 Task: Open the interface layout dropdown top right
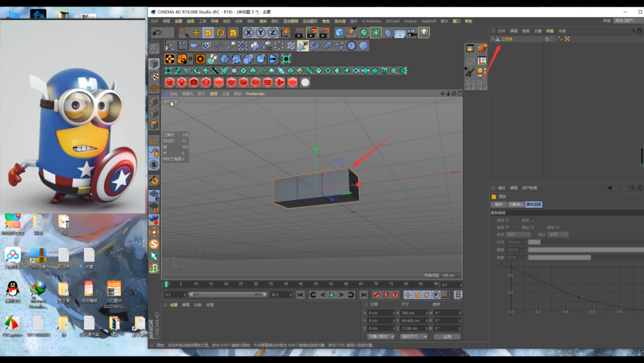coord(628,20)
